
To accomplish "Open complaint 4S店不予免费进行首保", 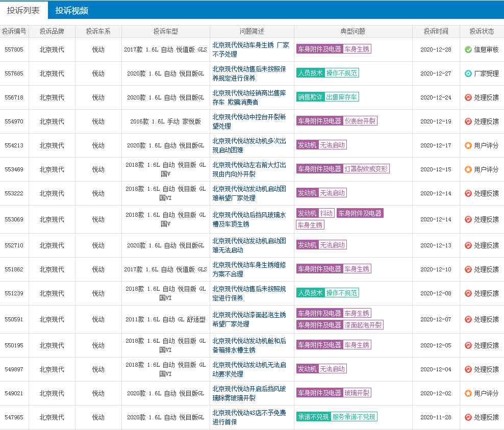I will 249,417.
